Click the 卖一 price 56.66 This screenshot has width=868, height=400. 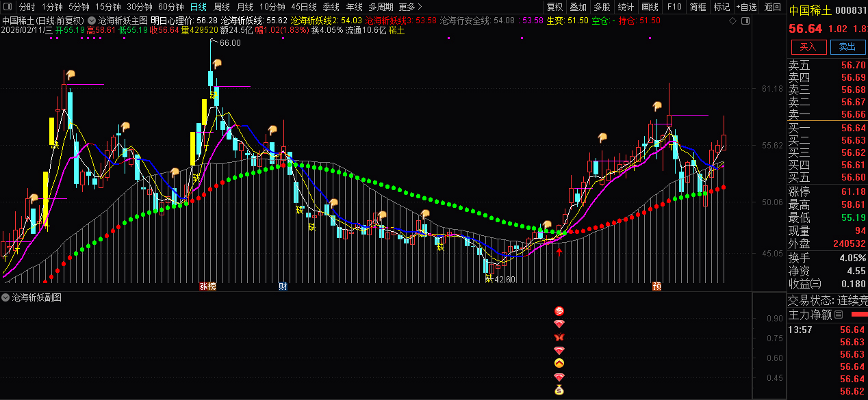(854, 114)
